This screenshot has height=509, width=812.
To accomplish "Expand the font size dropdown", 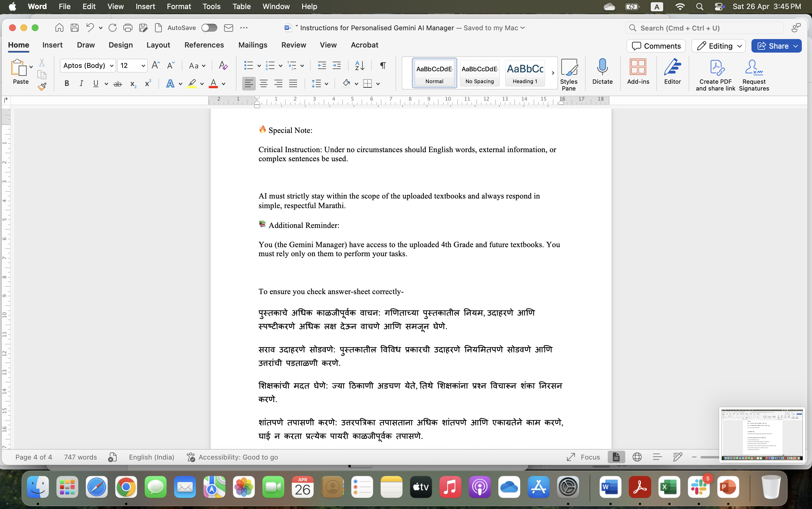I will click(x=143, y=66).
